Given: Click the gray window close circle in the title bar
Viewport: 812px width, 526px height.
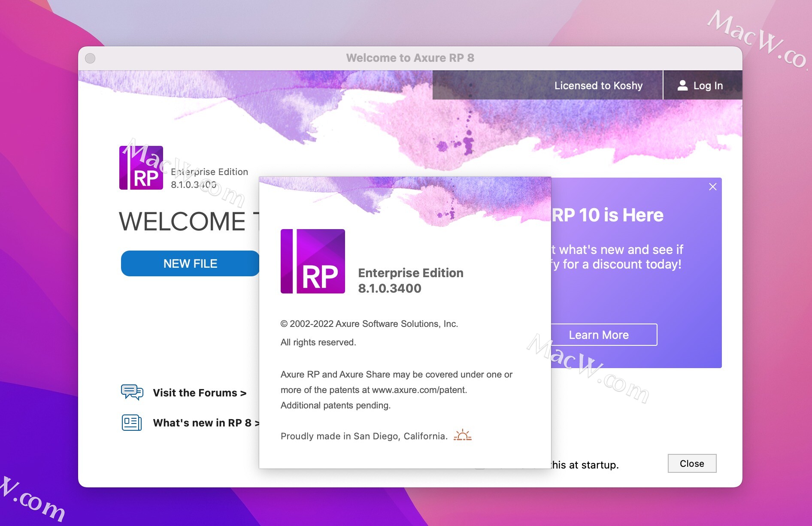Looking at the screenshot, I should (90, 58).
